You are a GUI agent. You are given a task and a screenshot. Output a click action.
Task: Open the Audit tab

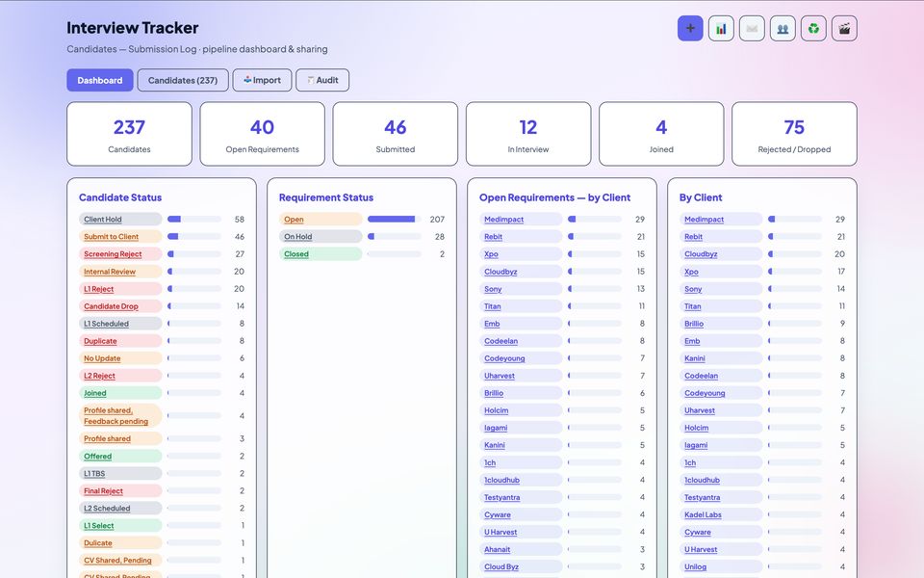pyautogui.click(x=322, y=80)
